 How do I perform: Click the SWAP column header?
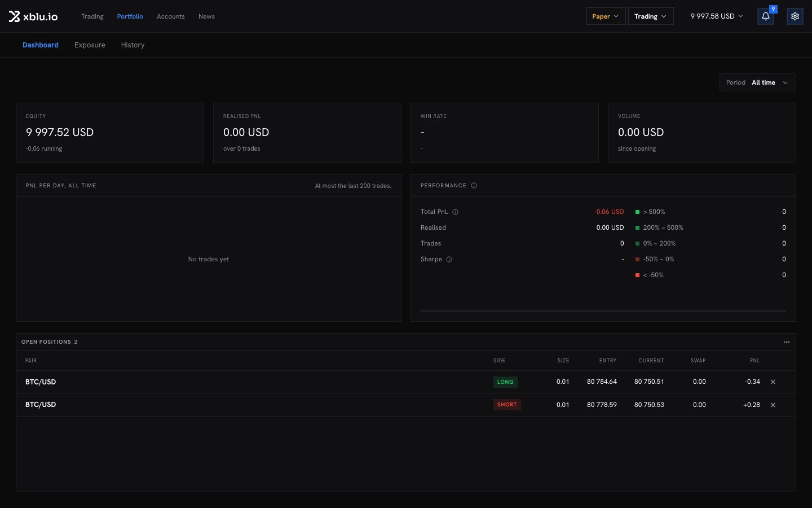click(x=698, y=361)
